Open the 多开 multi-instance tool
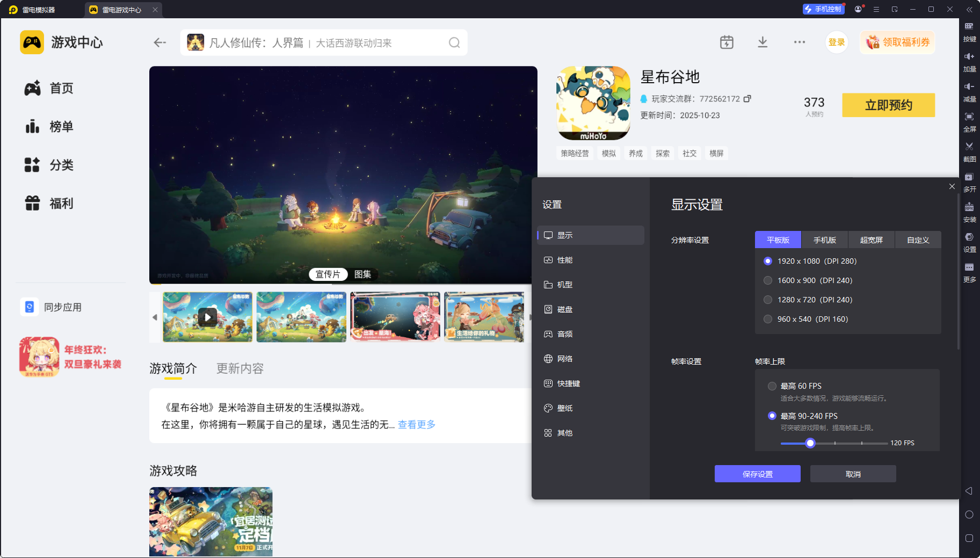 tap(969, 182)
